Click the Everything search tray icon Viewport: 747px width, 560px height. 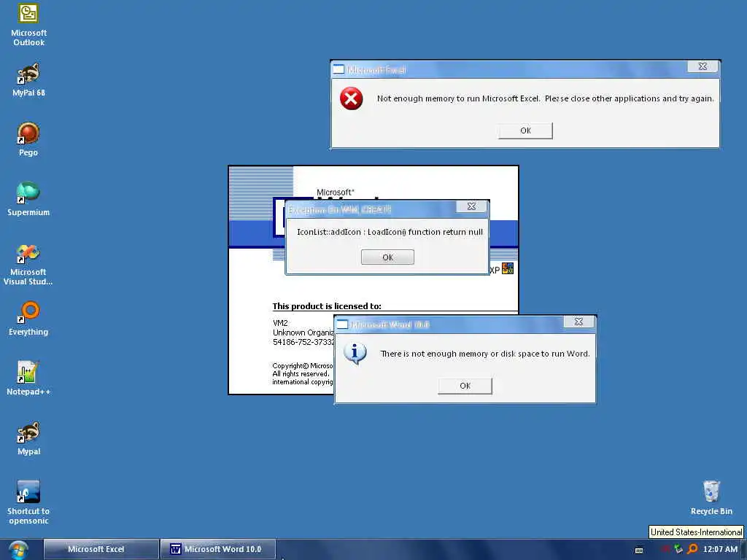pyautogui.click(x=692, y=549)
